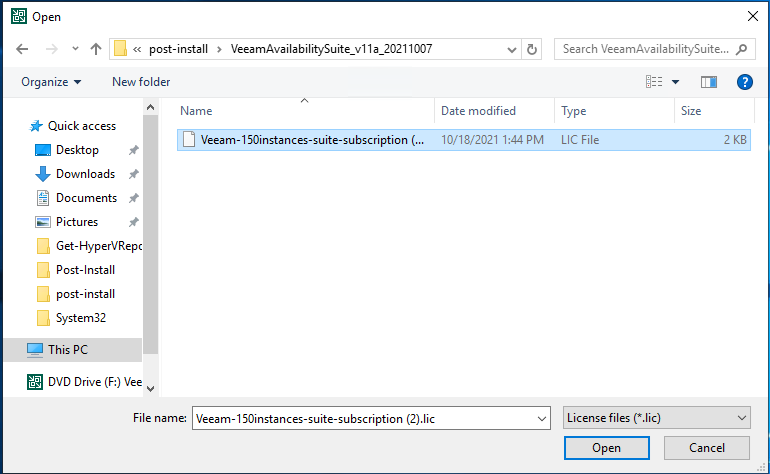Screen dimensions: 770x474
Task: Click the Quick access star icon
Action: (x=36, y=126)
